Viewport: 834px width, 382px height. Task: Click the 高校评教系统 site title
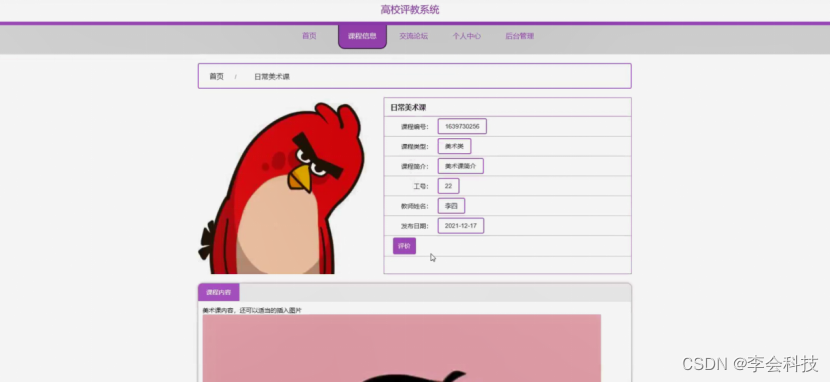tap(410, 10)
